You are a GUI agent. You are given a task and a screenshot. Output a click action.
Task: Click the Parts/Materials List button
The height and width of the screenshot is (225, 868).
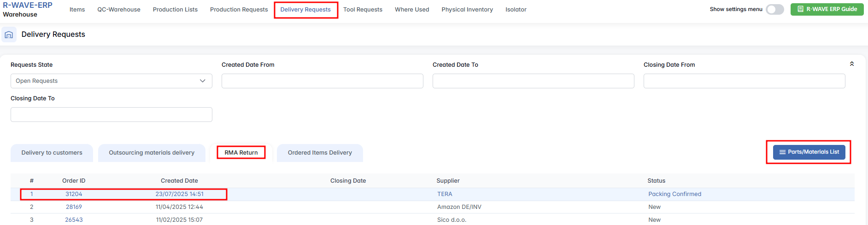pyautogui.click(x=809, y=152)
